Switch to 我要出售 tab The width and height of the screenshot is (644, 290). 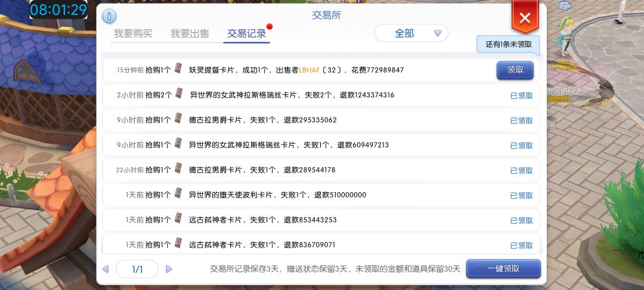tap(190, 33)
